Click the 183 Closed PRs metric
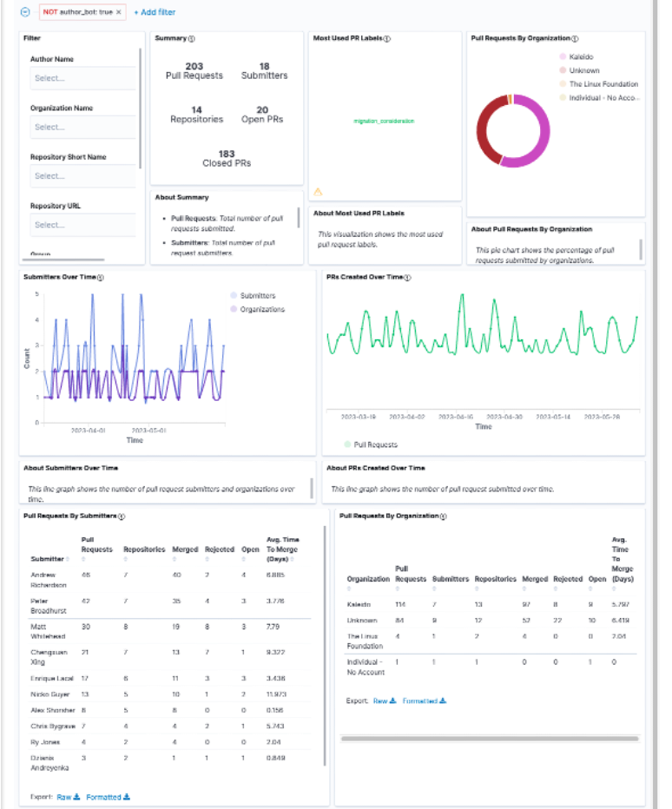The image size is (672, 809). tap(227, 158)
